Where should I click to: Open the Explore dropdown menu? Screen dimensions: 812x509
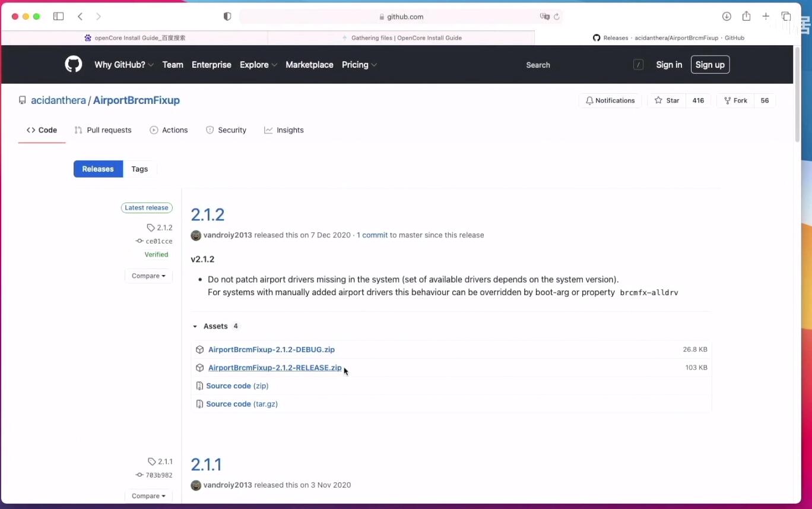click(258, 65)
